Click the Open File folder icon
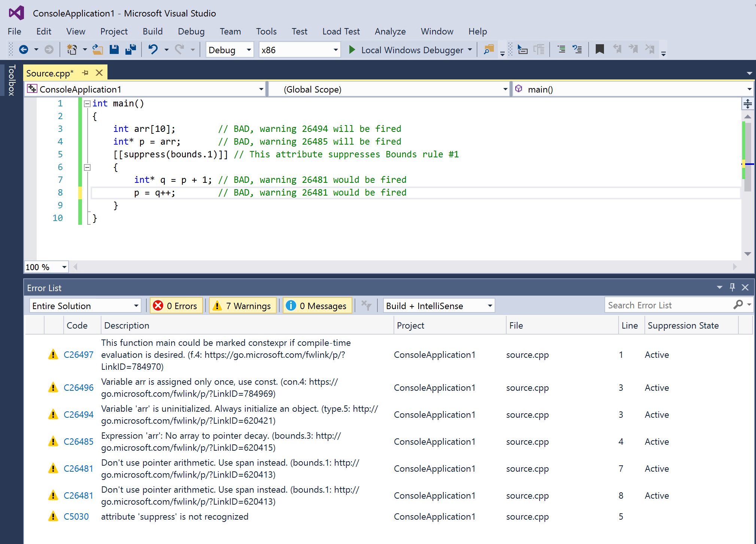 point(98,49)
